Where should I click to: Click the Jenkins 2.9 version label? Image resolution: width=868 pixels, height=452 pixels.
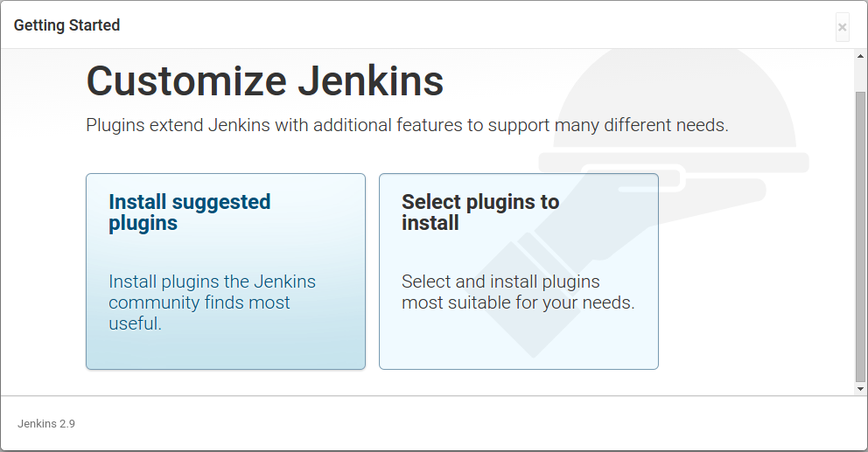(46, 424)
